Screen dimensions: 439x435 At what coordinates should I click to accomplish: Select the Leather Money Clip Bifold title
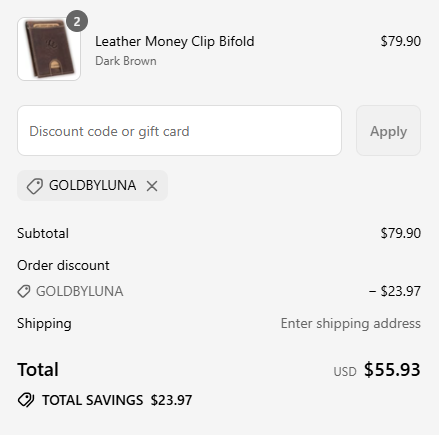click(x=175, y=42)
